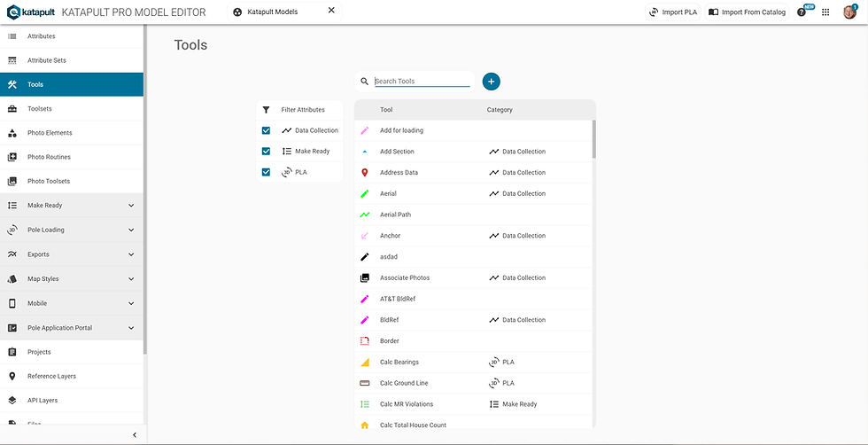
Task: Click the orange triangle Calc Bearings icon
Action: click(364, 363)
